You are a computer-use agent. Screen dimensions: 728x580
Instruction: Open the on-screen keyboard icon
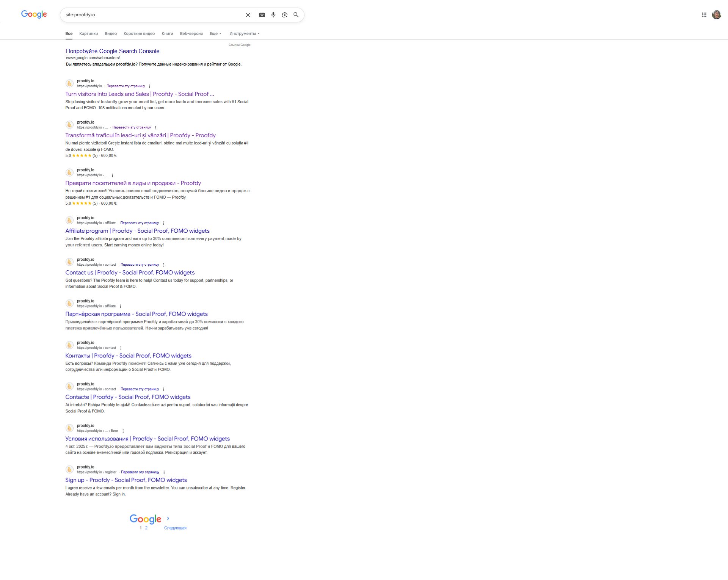tap(262, 15)
